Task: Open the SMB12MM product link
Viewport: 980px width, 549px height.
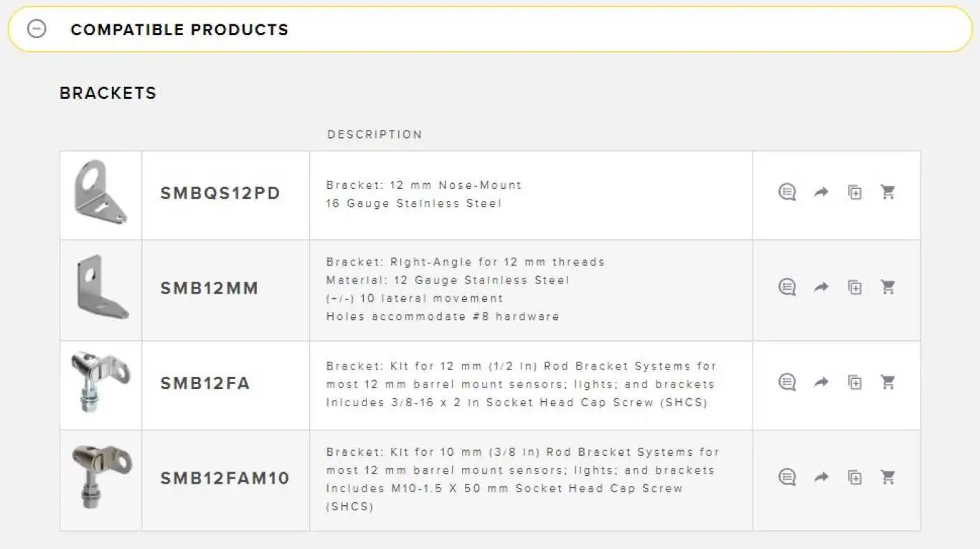Action: pyautogui.click(x=209, y=288)
